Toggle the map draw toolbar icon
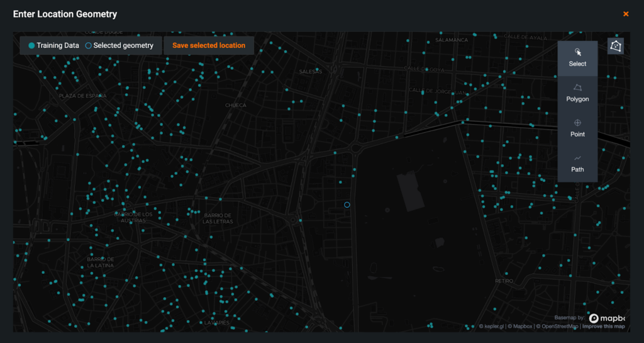644x343 pixels. 615,45
